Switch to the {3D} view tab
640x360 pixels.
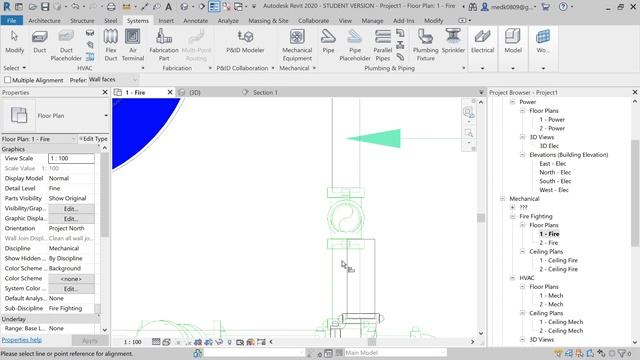[x=195, y=93]
